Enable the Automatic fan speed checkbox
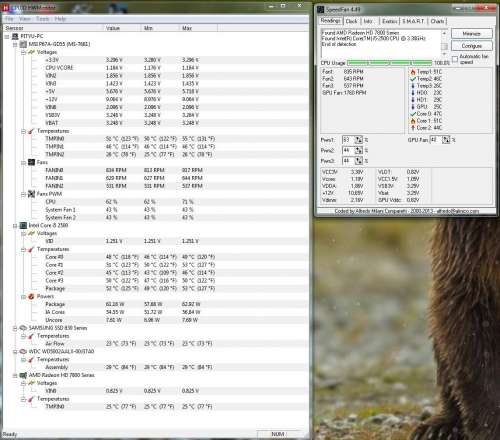The width and height of the screenshot is (500, 440). coord(455,59)
